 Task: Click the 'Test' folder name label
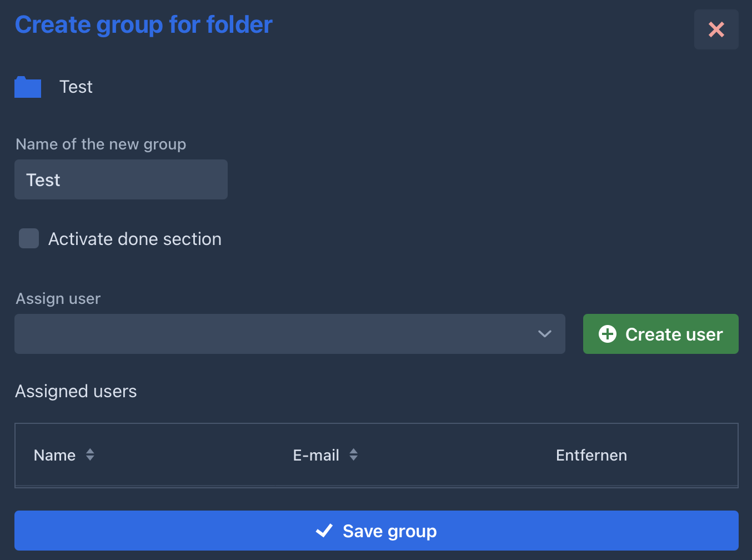tap(76, 87)
